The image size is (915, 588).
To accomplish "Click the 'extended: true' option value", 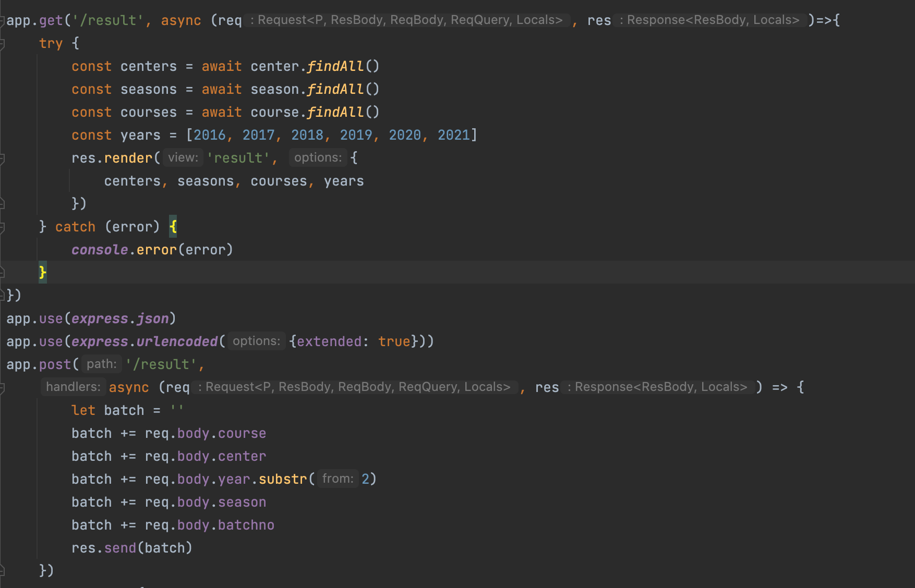I will click(394, 341).
